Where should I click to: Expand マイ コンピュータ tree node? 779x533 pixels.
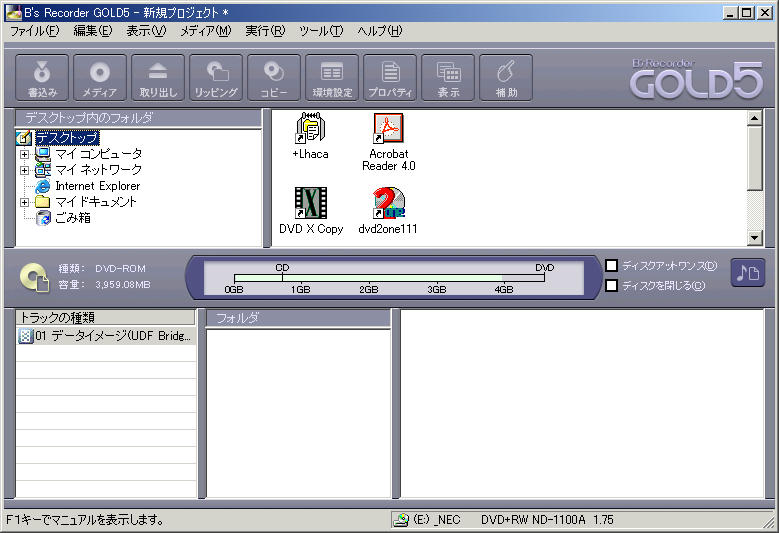click(x=24, y=154)
